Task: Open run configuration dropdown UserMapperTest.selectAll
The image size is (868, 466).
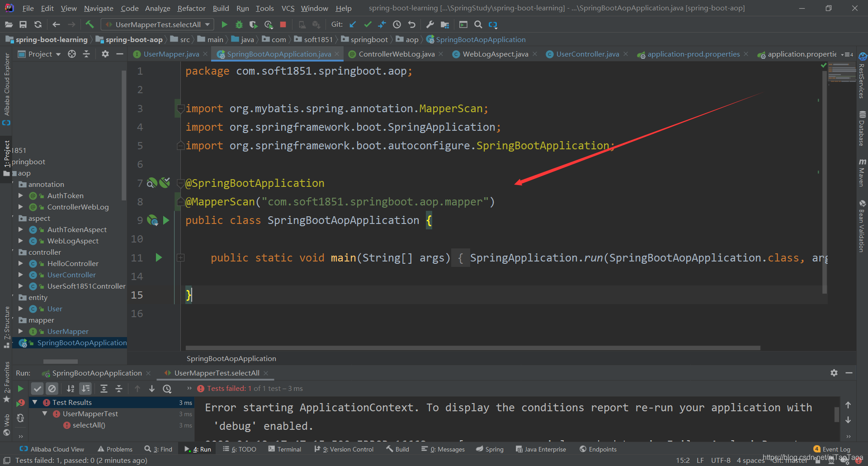Action: tap(157, 24)
